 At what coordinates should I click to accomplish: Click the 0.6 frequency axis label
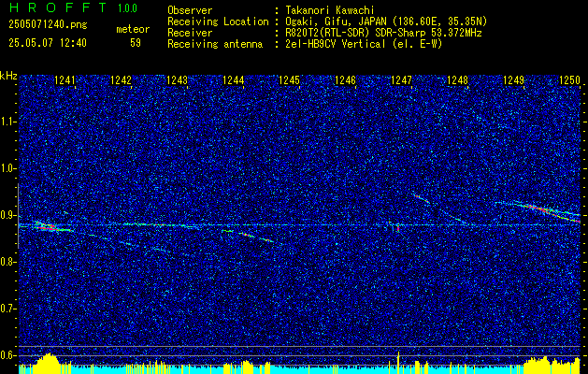(x=8, y=355)
